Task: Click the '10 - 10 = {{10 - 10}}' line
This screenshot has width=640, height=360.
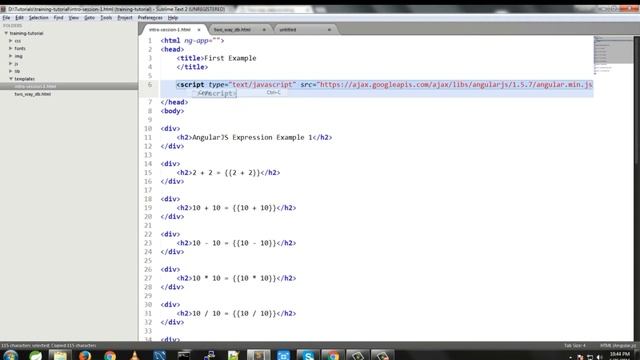Action: 236,243
